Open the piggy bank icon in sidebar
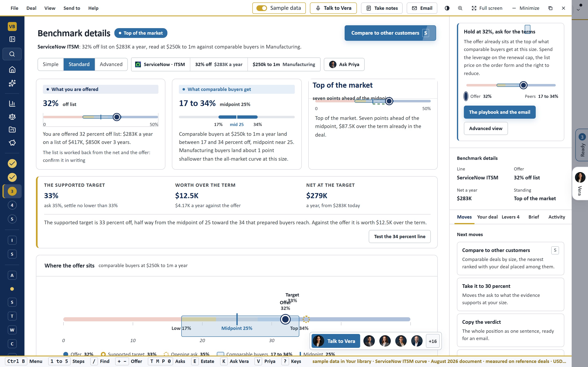The image size is (588, 367). (12, 143)
